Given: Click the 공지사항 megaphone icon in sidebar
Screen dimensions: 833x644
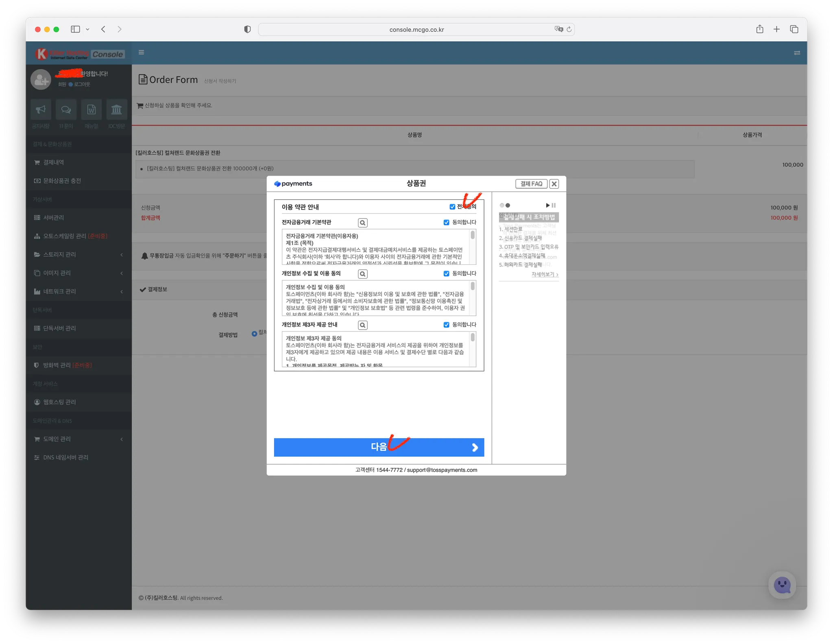Looking at the screenshot, I should [x=41, y=109].
